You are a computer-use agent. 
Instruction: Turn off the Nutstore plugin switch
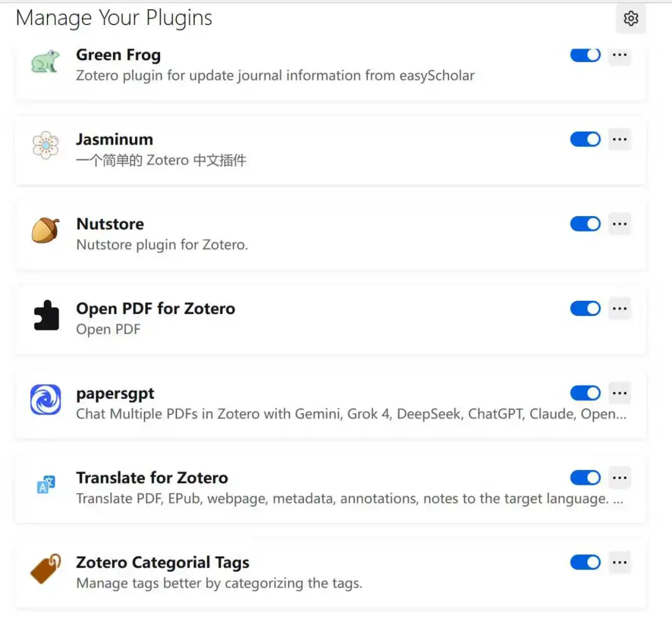coord(585,224)
